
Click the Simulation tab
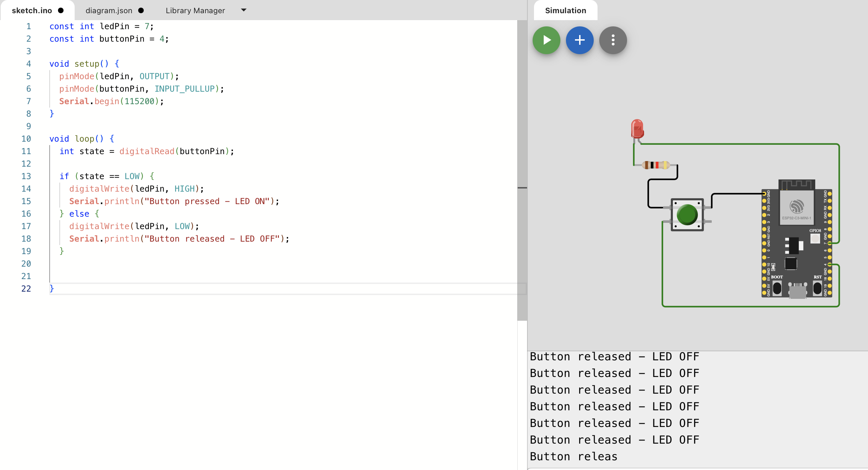tap(565, 10)
